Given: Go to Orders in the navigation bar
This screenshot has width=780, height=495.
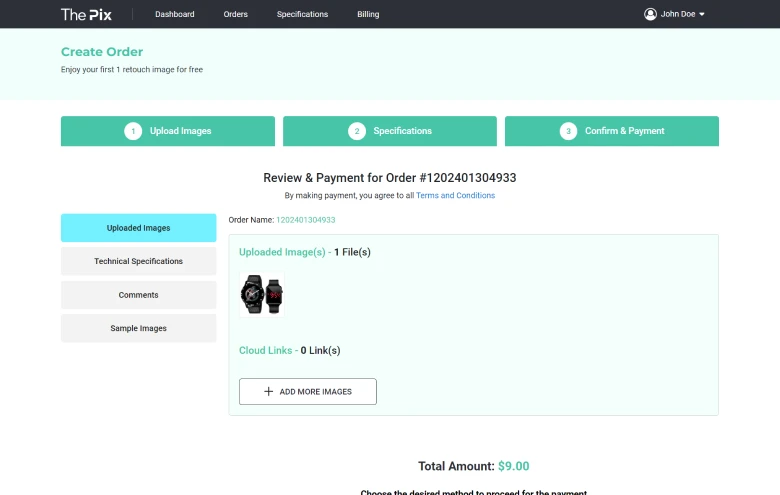Looking at the screenshot, I should tap(235, 14).
